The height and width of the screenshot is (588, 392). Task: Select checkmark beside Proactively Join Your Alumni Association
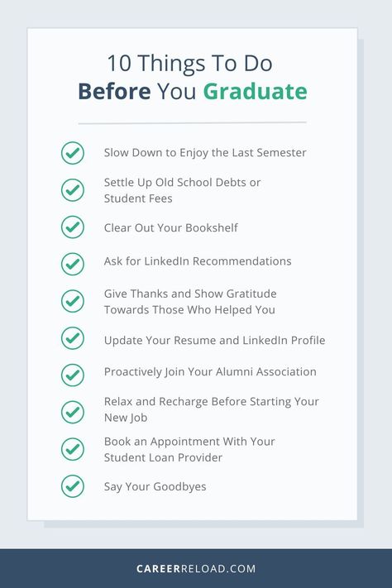pos(73,375)
